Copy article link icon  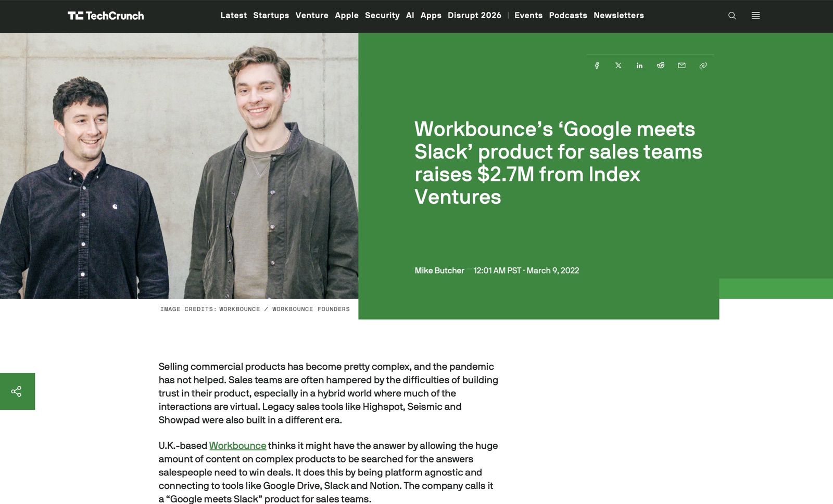(x=703, y=66)
